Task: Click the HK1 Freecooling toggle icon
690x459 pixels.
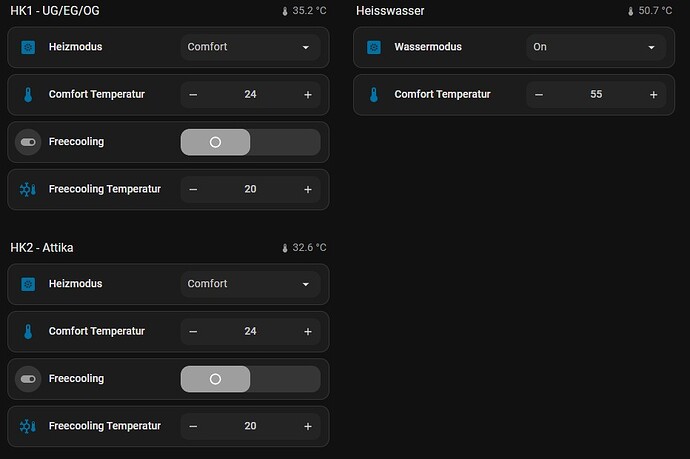Action: point(28,142)
